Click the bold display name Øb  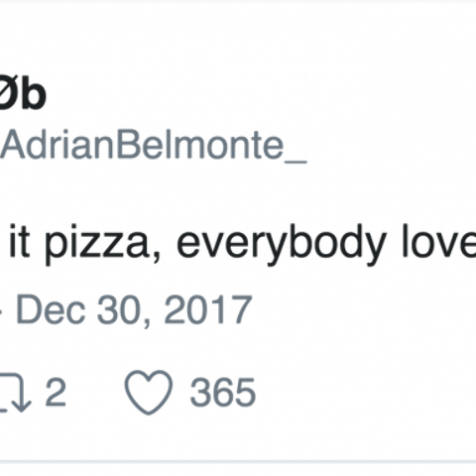[x=23, y=94]
